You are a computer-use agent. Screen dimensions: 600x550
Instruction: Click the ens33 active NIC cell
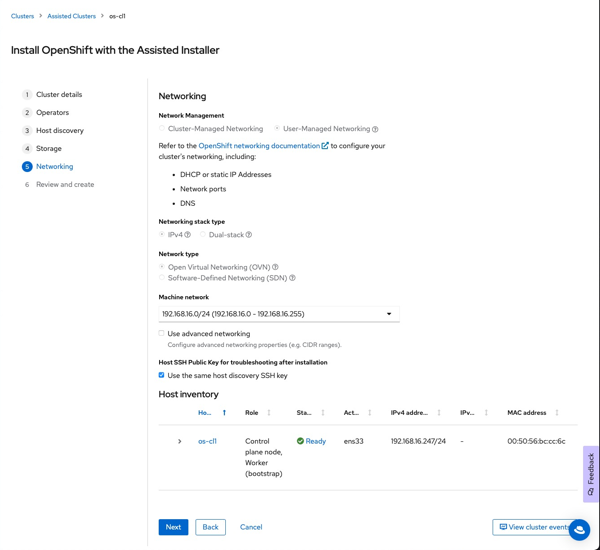pos(354,441)
